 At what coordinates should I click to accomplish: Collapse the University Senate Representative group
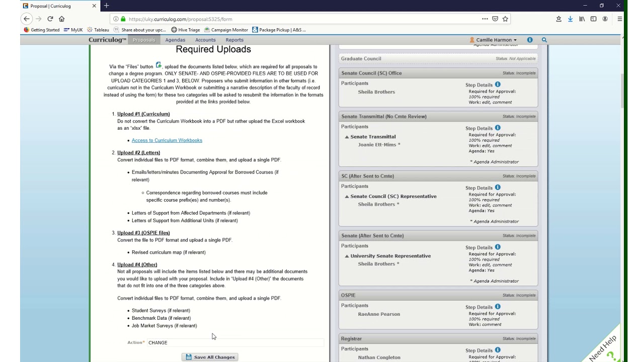point(347,256)
